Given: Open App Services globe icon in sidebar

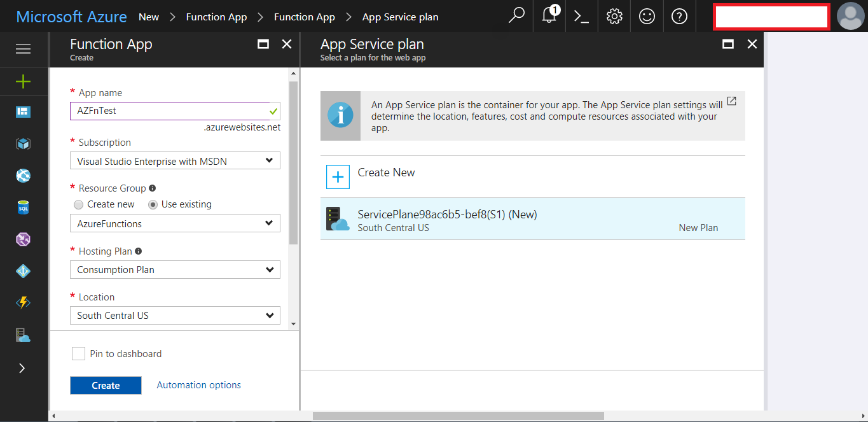Looking at the screenshot, I should [x=24, y=176].
